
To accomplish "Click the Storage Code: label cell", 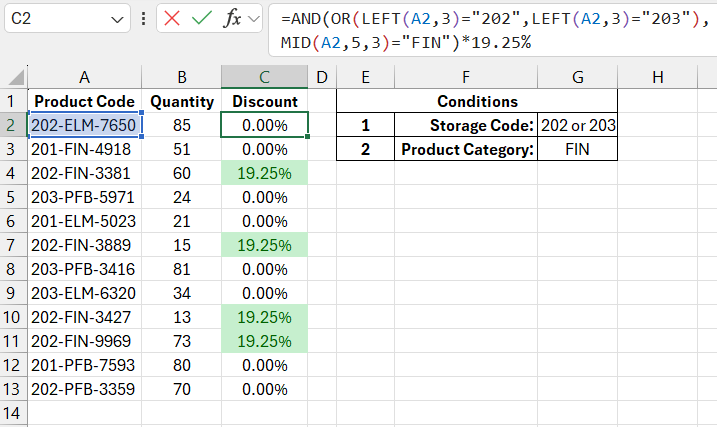I will (x=466, y=125).
